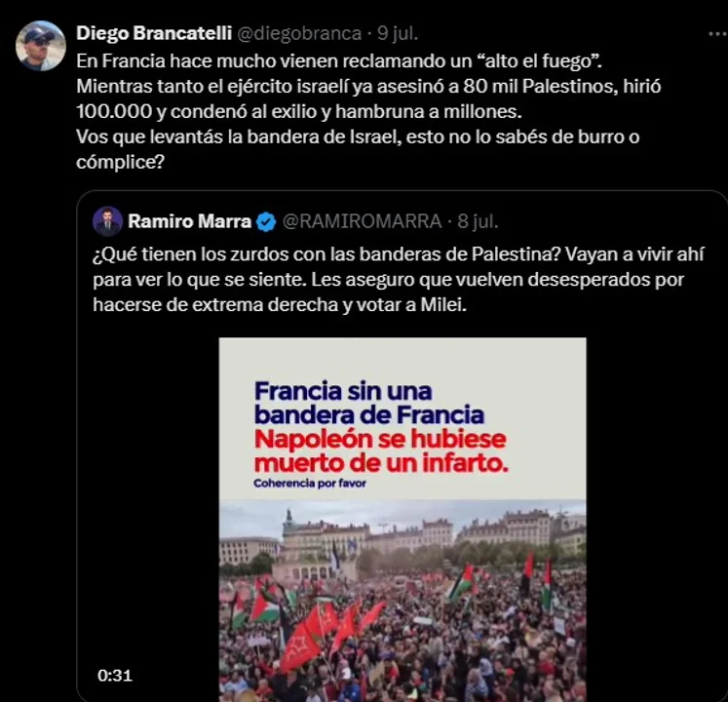Open the @RAMIROMARRA handle link

363,221
